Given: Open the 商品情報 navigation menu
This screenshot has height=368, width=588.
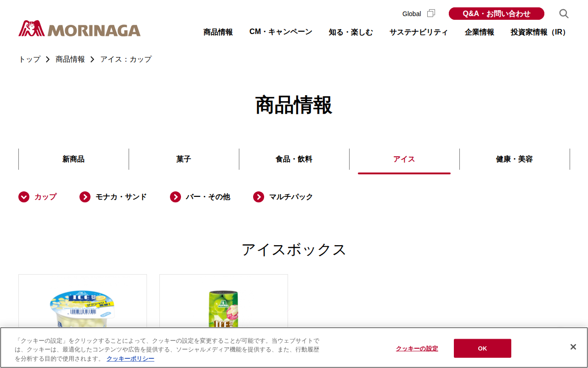Looking at the screenshot, I should pyautogui.click(x=218, y=32).
